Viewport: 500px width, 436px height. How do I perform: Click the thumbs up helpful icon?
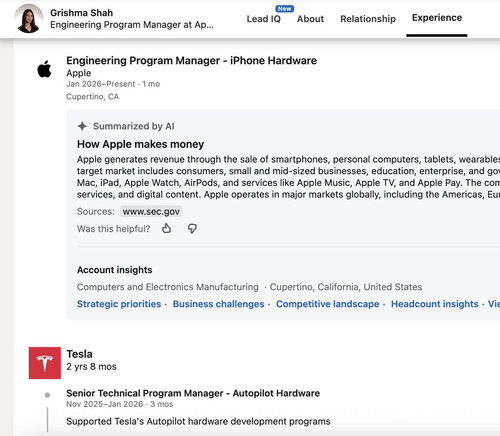(167, 229)
